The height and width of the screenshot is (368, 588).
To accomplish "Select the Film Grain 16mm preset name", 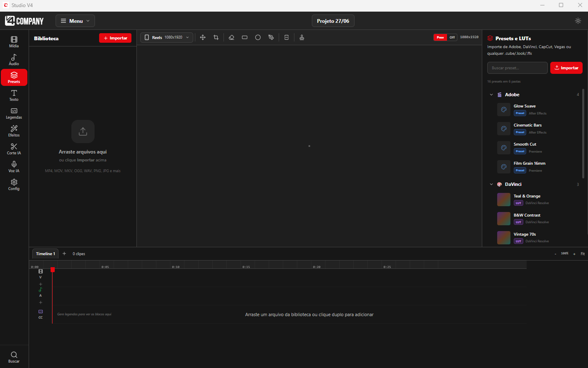I will pos(530,163).
